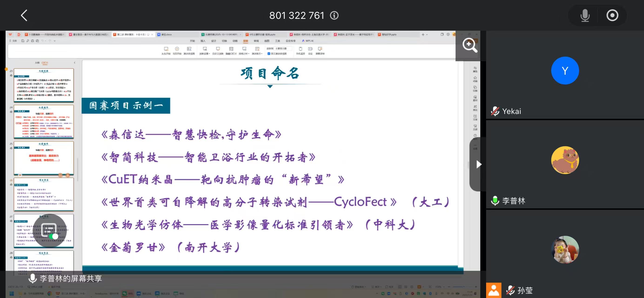The width and height of the screenshot is (644, 298).
Task: Click 从头开始 slideshow icon
Action: coord(166,49)
